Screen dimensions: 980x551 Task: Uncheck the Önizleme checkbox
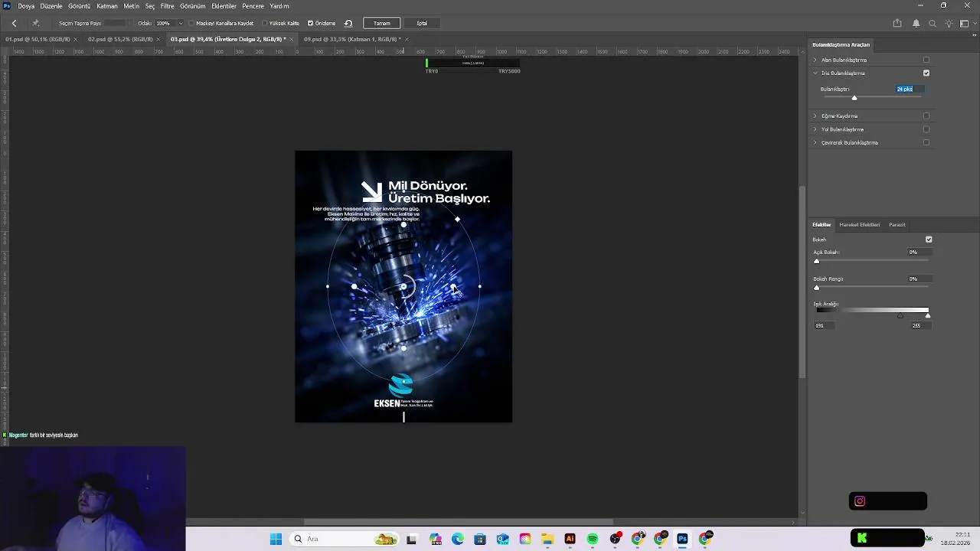pos(310,23)
